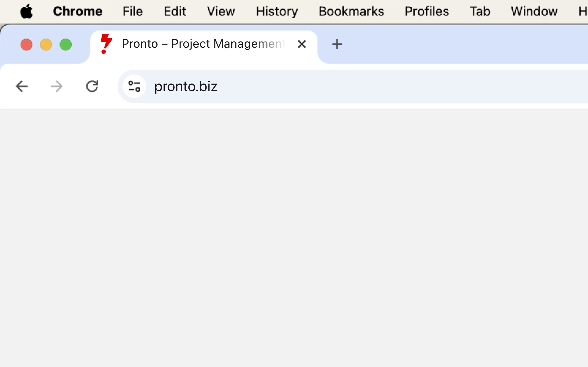
Task: Open the Chrome application menu
Action: [78, 11]
